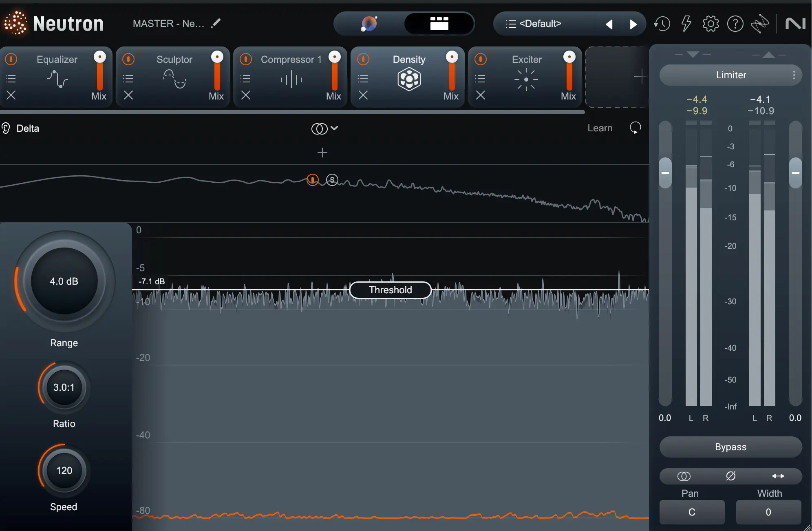The width and height of the screenshot is (812, 531).
Task: Solo the EQ band using the S badge
Action: tap(332, 179)
